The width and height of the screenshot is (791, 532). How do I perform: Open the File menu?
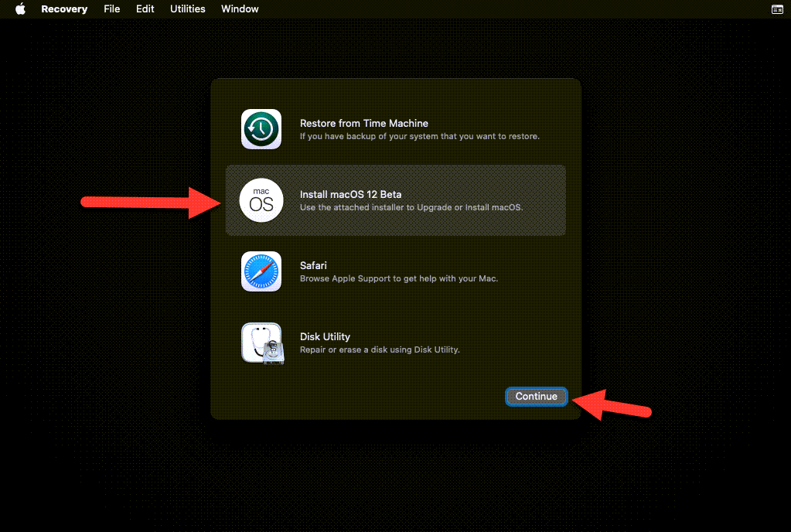point(112,9)
